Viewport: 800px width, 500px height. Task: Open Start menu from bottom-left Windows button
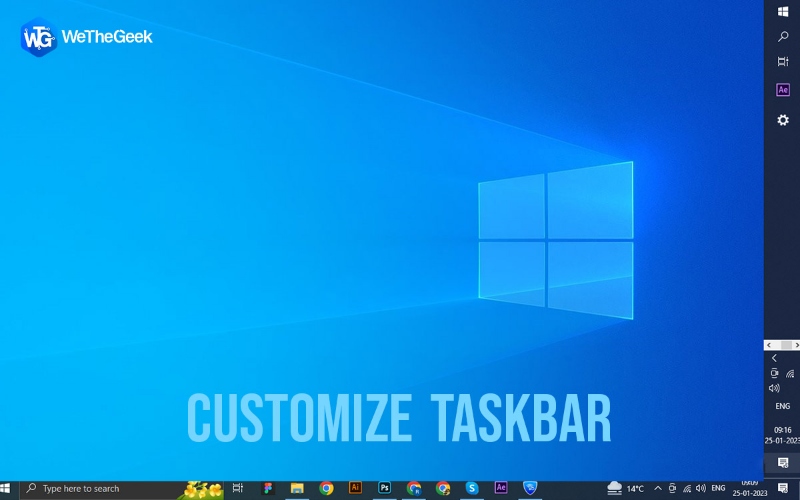click(7, 488)
